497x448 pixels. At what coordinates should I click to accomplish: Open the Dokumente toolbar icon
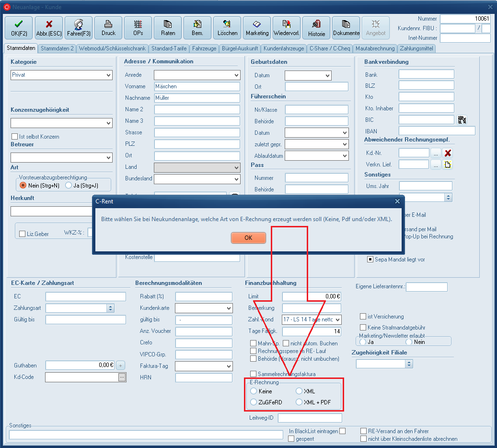click(x=346, y=28)
